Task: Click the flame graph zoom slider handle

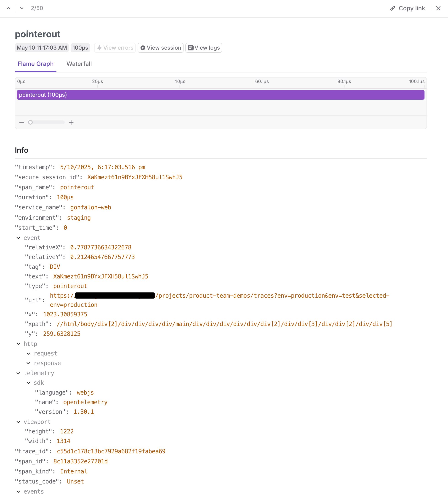Action: (x=31, y=122)
